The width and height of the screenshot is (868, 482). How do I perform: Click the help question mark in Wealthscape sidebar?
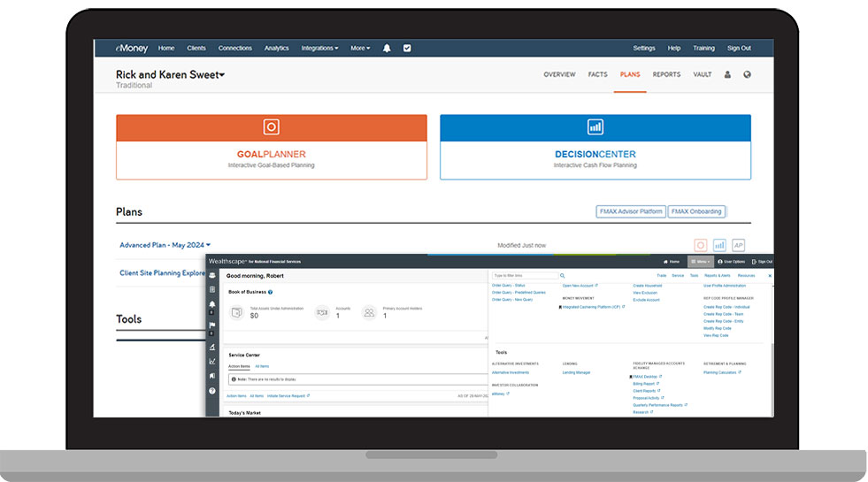[x=212, y=390]
